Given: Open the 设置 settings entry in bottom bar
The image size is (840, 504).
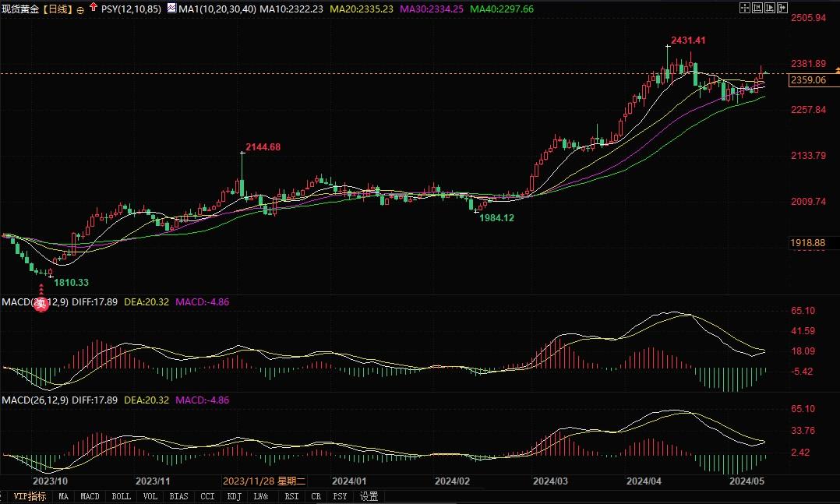Looking at the screenshot, I should [368, 495].
